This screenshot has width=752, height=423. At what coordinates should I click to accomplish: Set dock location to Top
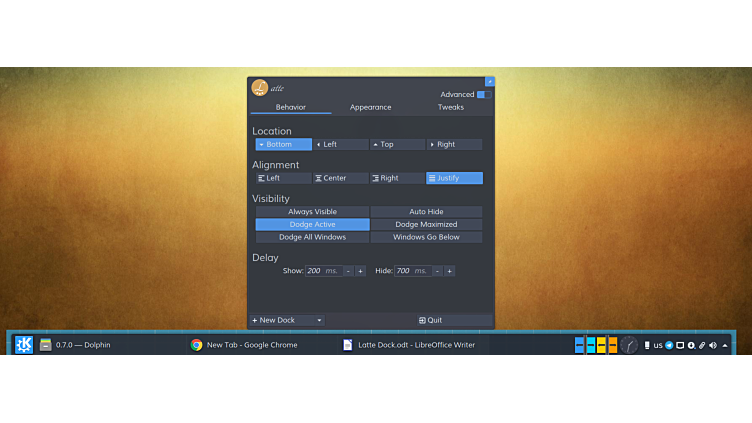coord(397,145)
